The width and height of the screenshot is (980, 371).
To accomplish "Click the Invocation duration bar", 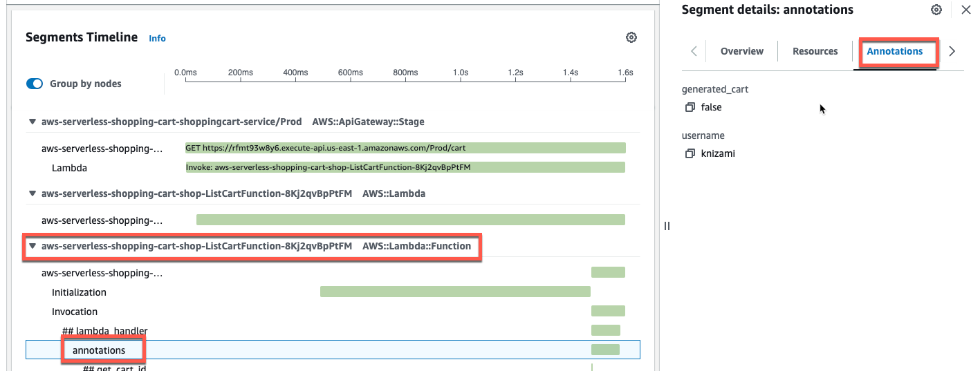I will coord(608,311).
